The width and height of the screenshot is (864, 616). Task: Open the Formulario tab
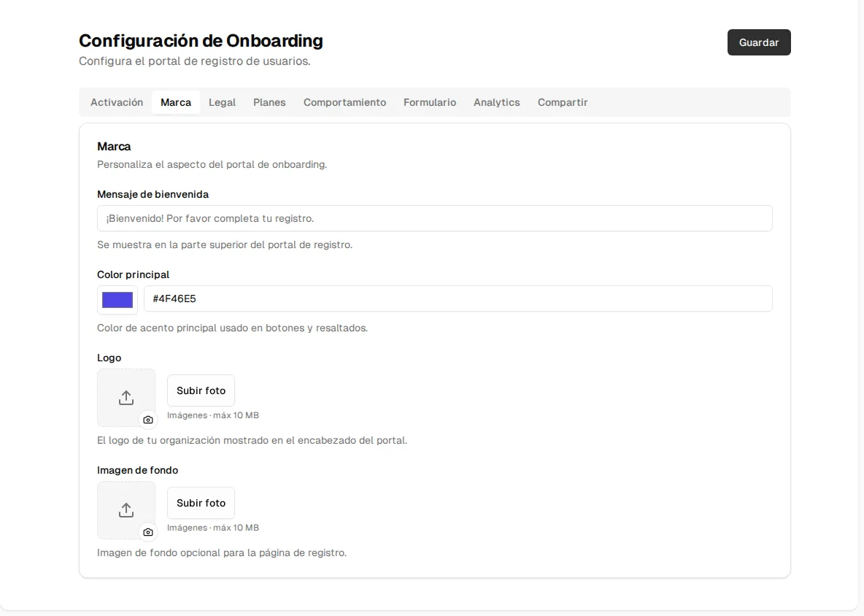[430, 102]
